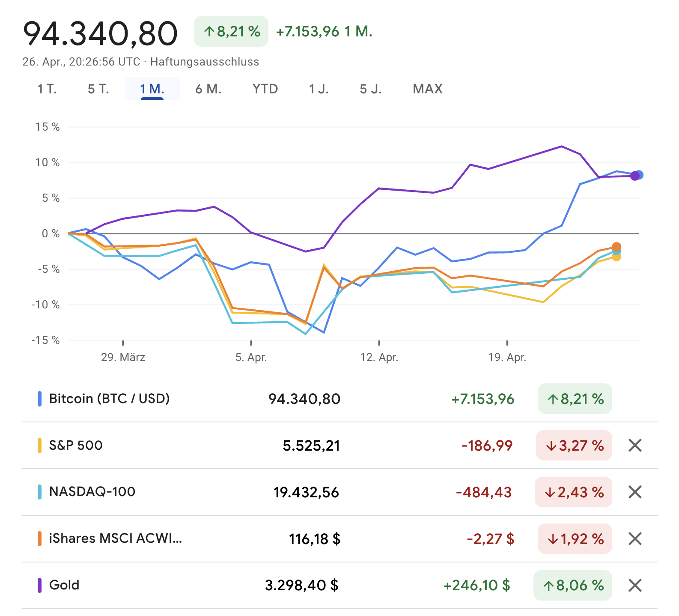Show the MAX time range
Viewport: 679px width, 616px height.
[x=428, y=89]
